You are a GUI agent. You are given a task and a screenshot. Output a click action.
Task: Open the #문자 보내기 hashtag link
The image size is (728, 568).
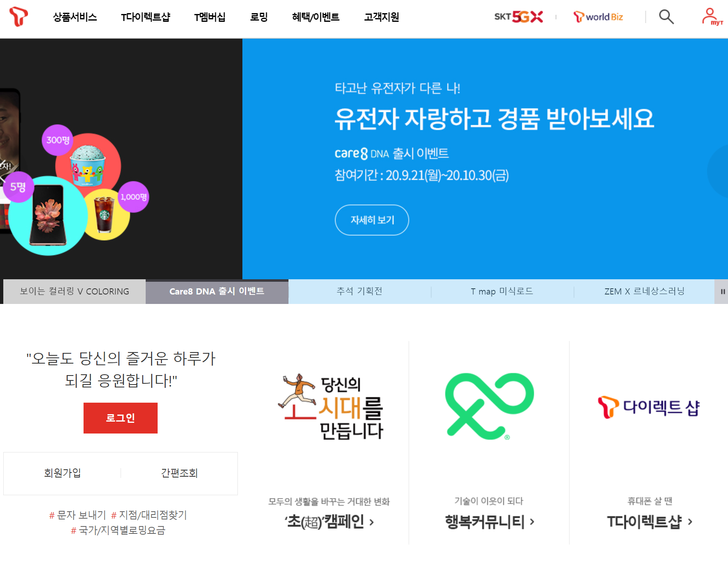pyautogui.click(x=77, y=515)
